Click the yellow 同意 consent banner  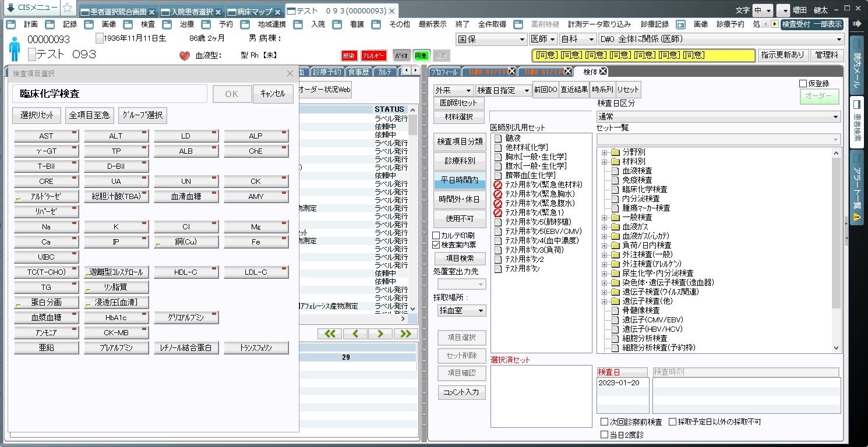coord(644,55)
